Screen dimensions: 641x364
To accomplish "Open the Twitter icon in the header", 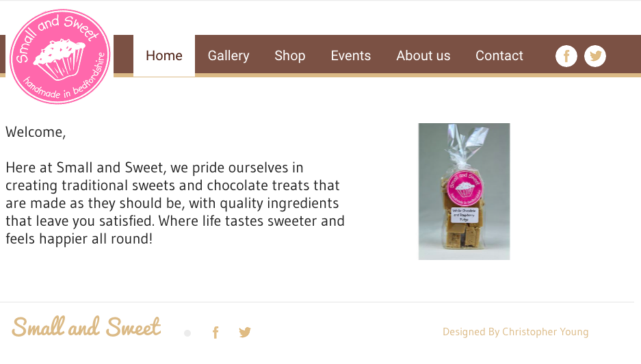I will click(x=595, y=56).
